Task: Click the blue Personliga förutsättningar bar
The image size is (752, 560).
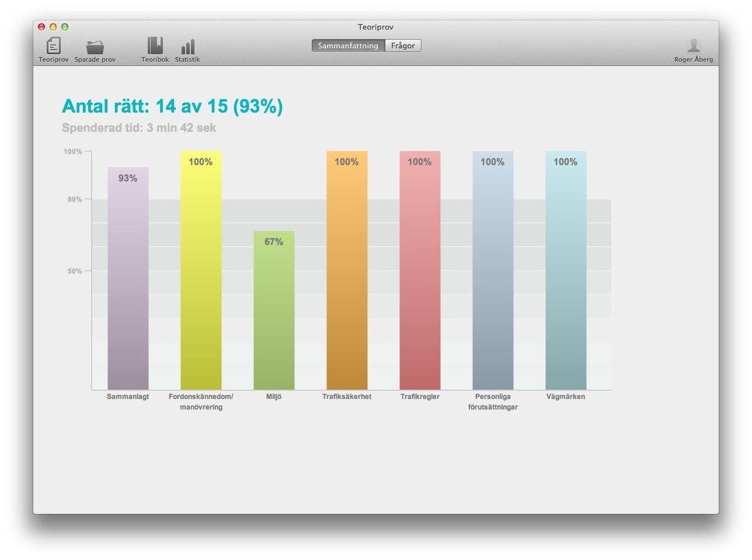Action: click(492, 270)
